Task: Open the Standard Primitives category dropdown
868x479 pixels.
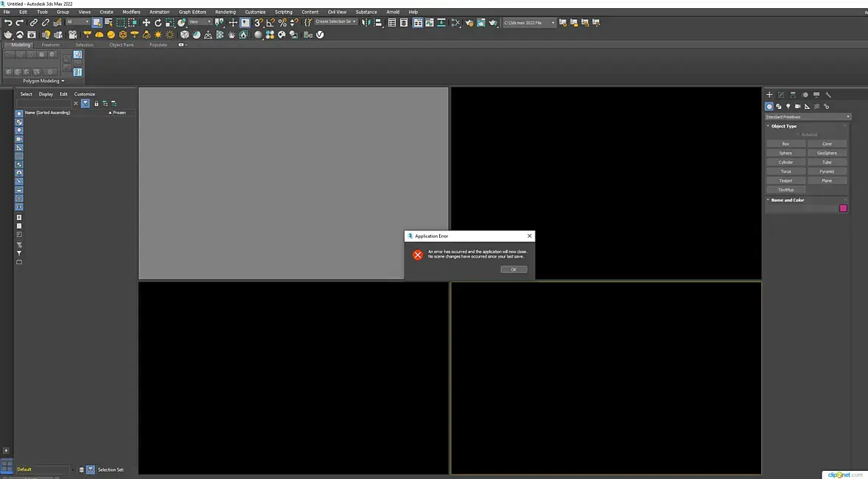Action: click(x=808, y=117)
